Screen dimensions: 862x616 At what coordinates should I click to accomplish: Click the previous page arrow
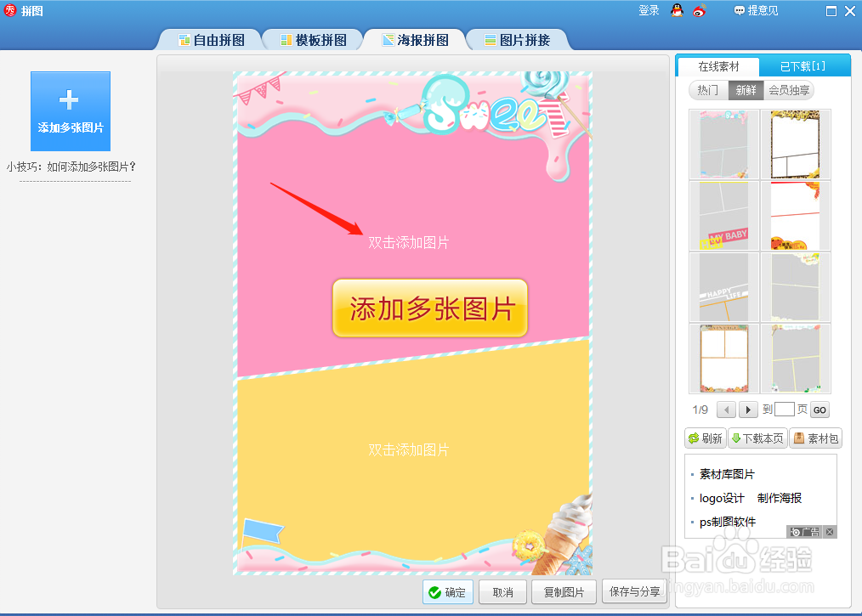coord(726,409)
